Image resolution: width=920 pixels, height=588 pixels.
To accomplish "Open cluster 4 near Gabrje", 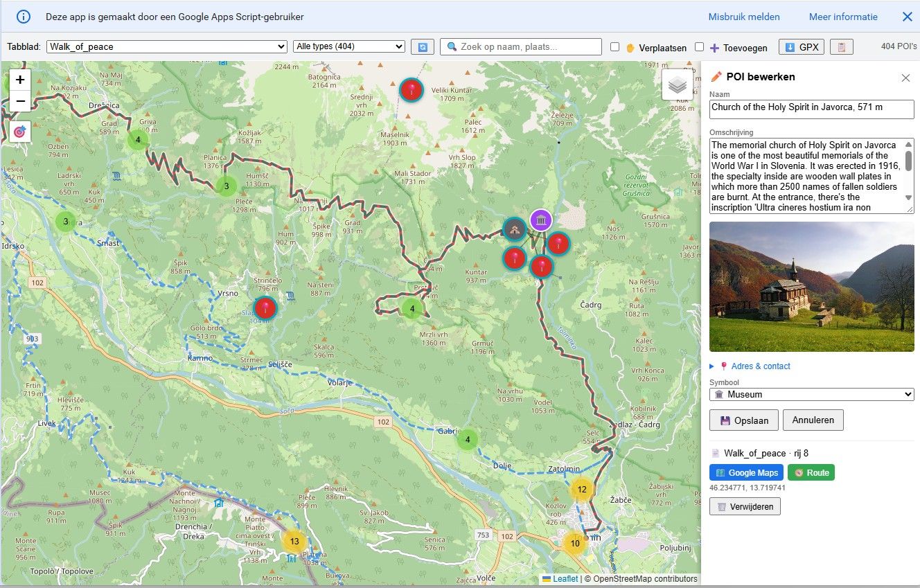I will [x=468, y=439].
